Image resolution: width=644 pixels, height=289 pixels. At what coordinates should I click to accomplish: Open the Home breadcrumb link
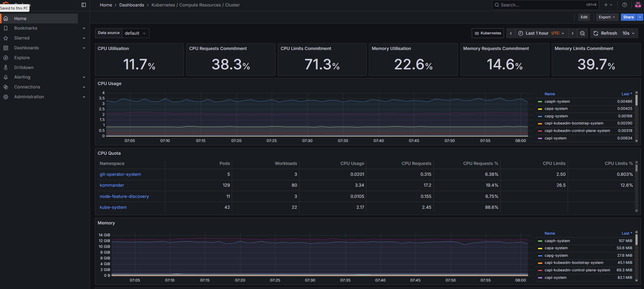tap(106, 5)
